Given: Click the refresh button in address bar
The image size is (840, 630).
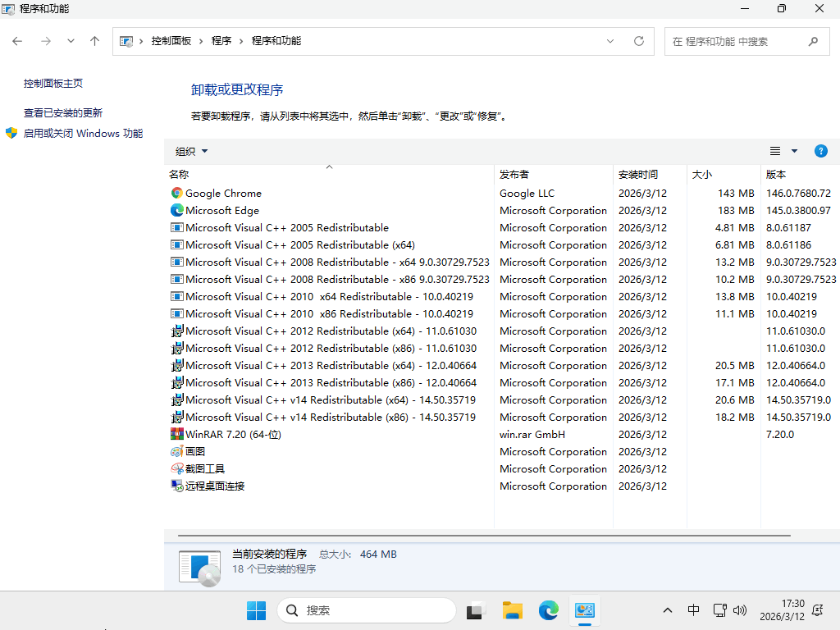Looking at the screenshot, I should pyautogui.click(x=639, y=41).
